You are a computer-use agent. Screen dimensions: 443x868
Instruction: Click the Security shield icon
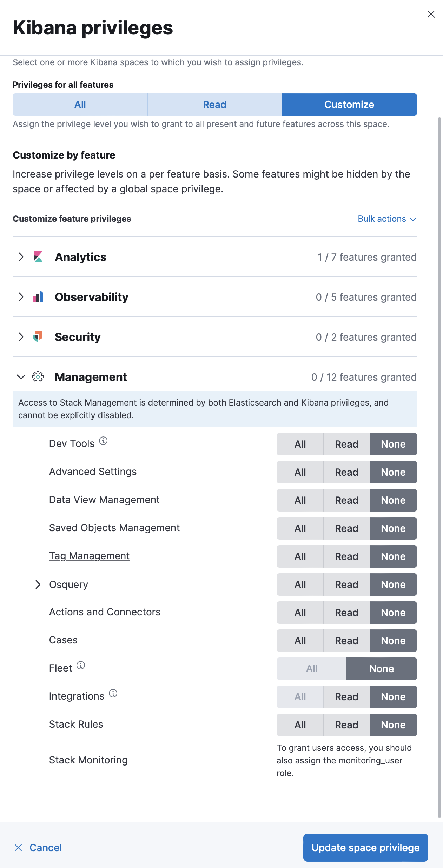(37, 337)
